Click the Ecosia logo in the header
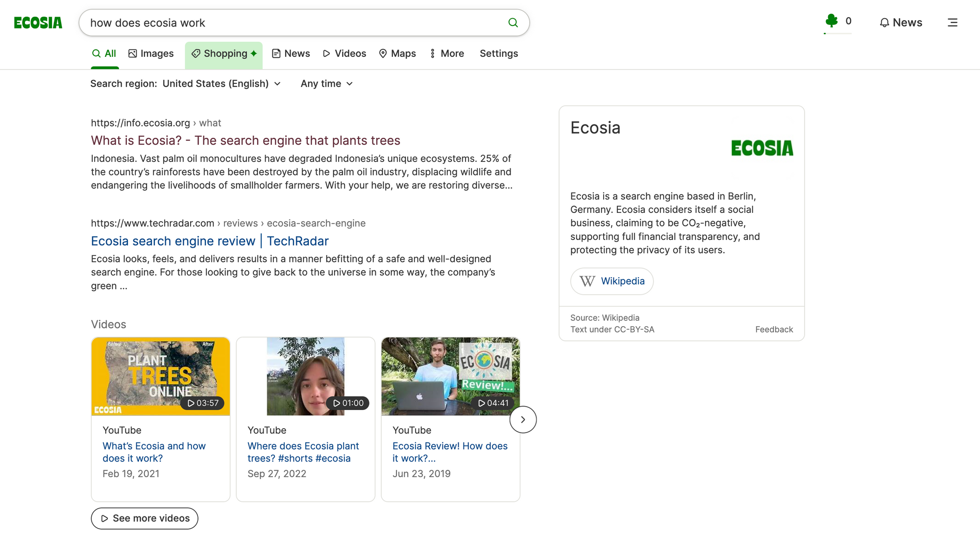This screenshot has width=980, height=538. click(x=38, y=23)
